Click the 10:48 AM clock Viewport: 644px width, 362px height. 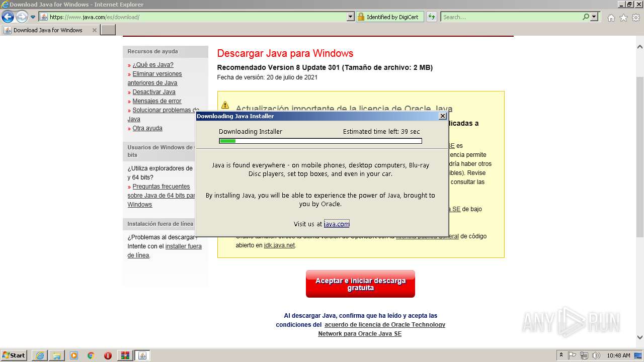(x=618, y=355)
